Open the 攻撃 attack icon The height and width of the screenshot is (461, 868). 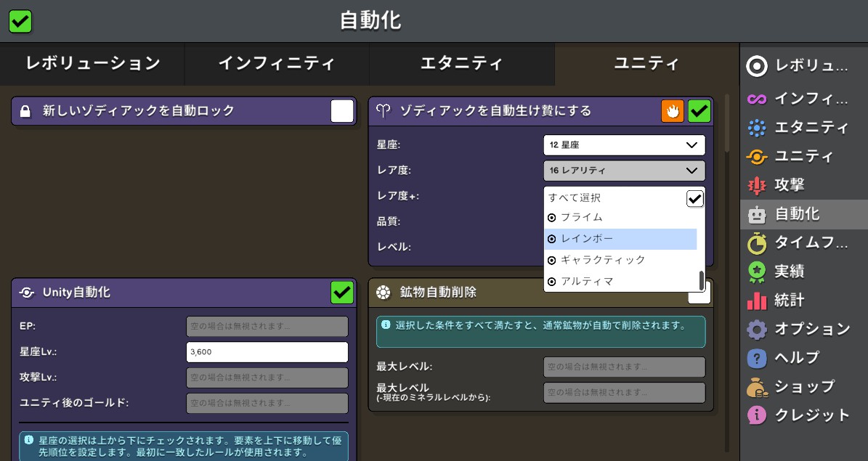pos(757,185)
